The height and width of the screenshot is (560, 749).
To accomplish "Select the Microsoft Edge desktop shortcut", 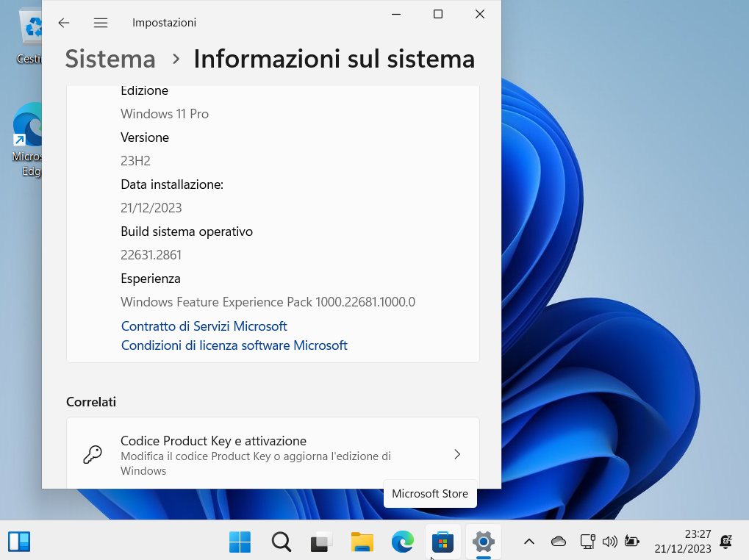I will pos(28,140).
